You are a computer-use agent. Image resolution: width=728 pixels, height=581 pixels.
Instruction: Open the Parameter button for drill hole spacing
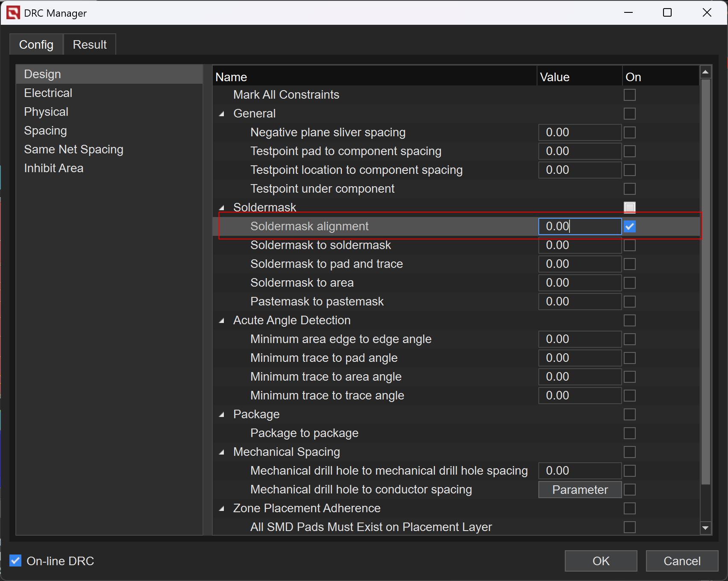[x=579, y=490]
